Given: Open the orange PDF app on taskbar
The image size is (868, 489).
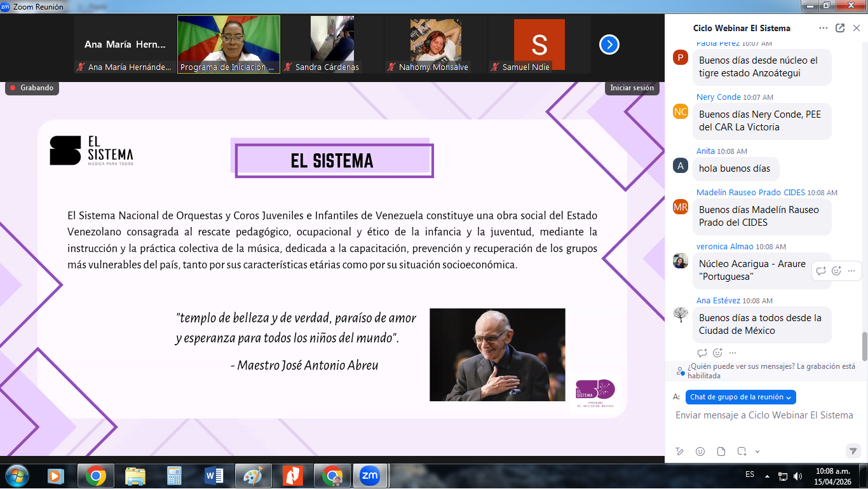Looking at the screenshot, I should 292,475.
